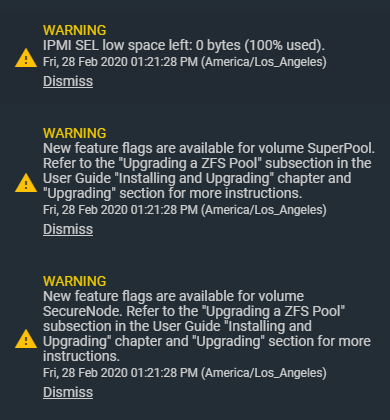Screen dimensions: 390x420
Task: Click the volume name SecureNode in the alert
Action: coord(83,311)
